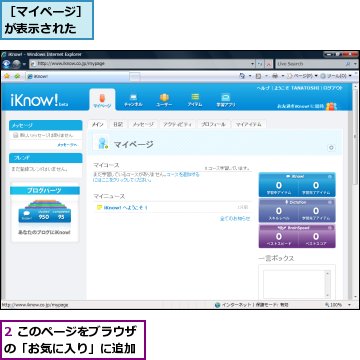Screen dimensions: 360x360
Task: Switch to the アクティビティ tab
Action: pyautogui.click(x=177, y=124)
